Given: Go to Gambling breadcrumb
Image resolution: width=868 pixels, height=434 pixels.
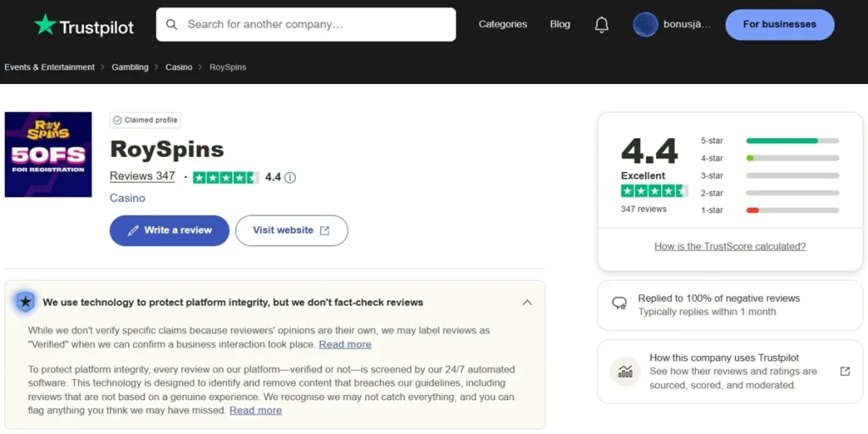Looking at the screenshot, I should tap(130, 67).
